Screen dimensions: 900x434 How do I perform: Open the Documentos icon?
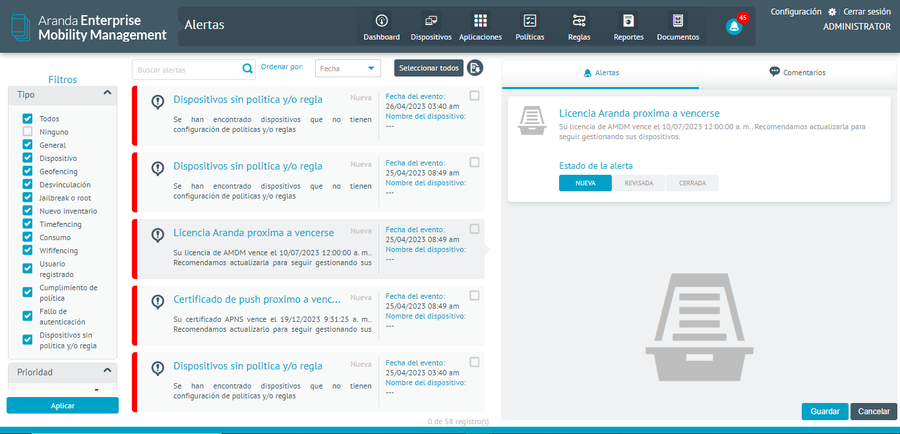[678, 21]
